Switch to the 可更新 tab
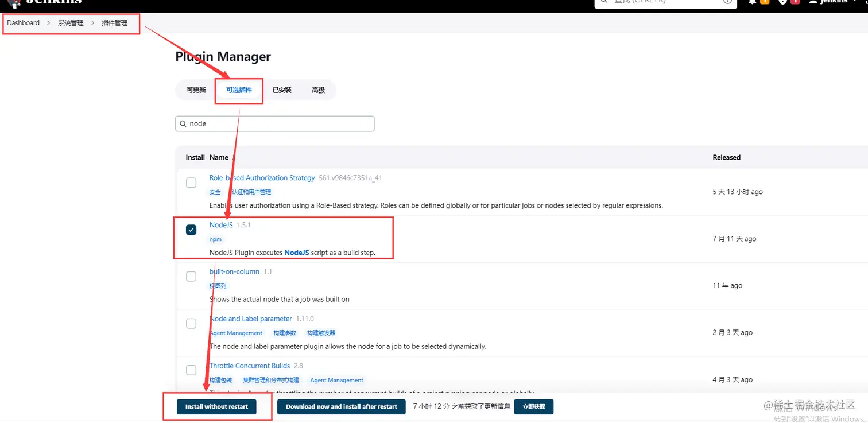This screenshot has width=868, height=423. click(x=196, y=90)
